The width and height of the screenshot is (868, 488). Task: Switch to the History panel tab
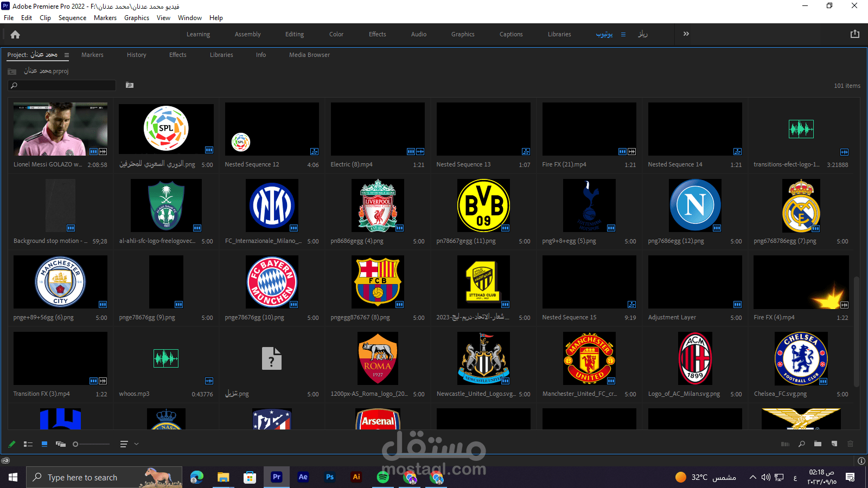pyautogui.click(x=137, y=55)
